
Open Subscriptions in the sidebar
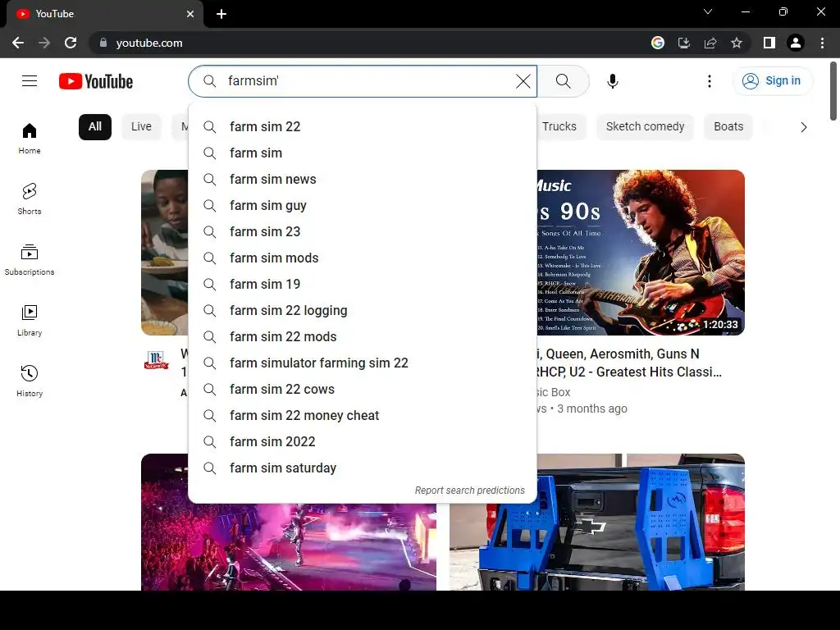[30, 259]
